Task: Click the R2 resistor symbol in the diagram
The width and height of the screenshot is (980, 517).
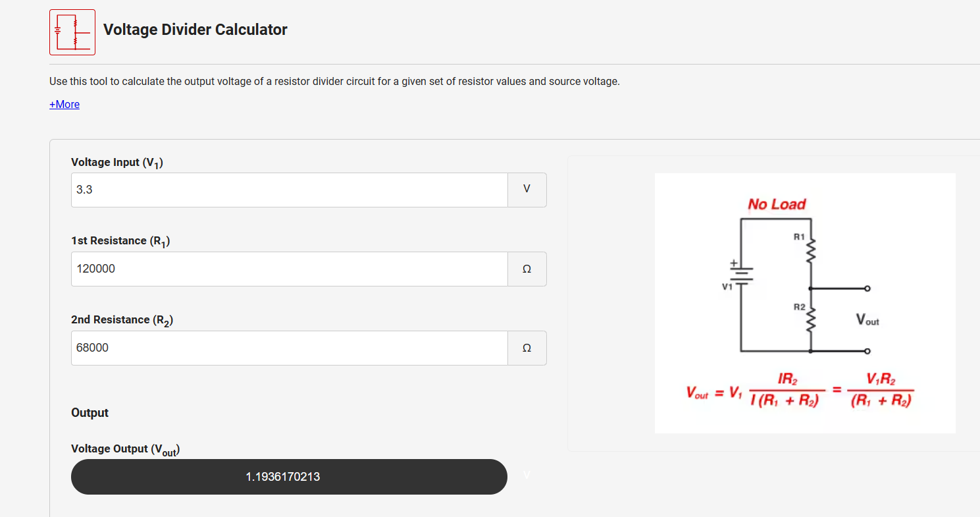Action: (x=812, y=321)
